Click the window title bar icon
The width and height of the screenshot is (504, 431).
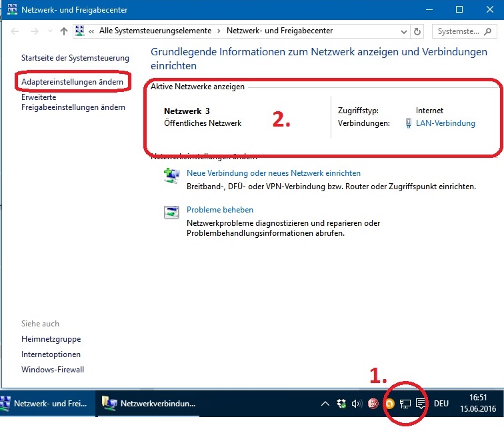click(x=12, y=9)
